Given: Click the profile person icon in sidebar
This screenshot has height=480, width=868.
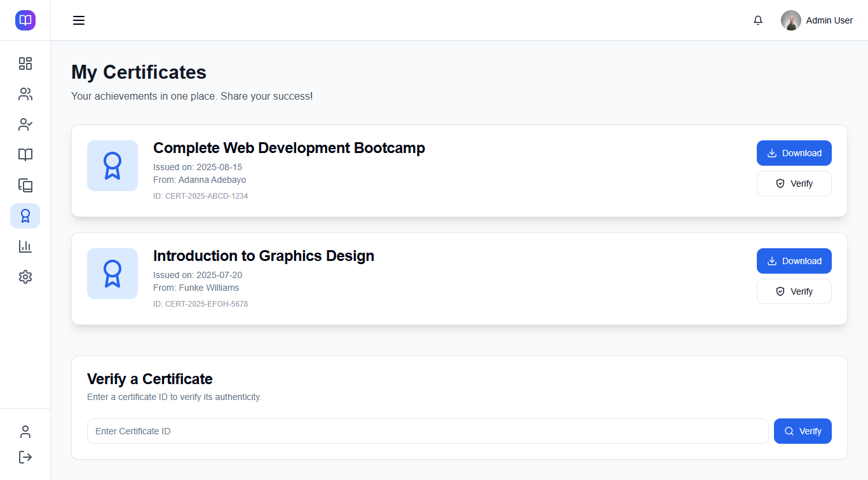Looking at the screenshot, I should (x=25, y=432).
